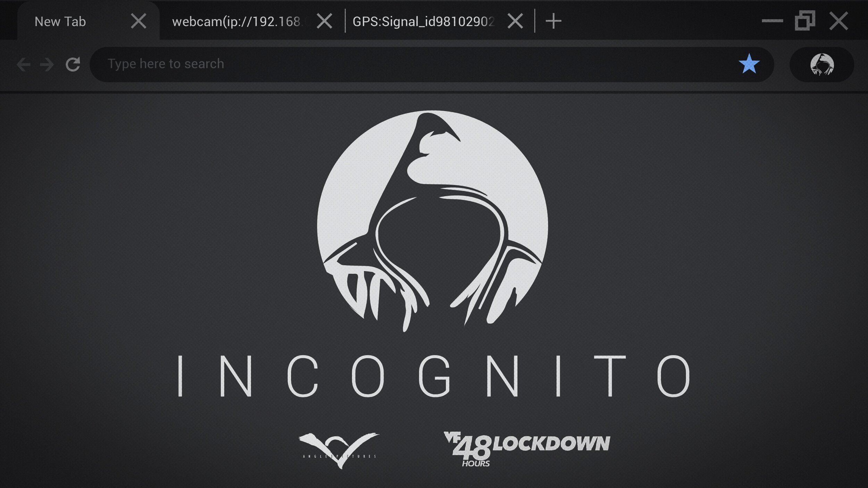Reload the page with refresh icon
This screenshot has width=868, height=488.
pyautogui.click(x=73, y=64)
